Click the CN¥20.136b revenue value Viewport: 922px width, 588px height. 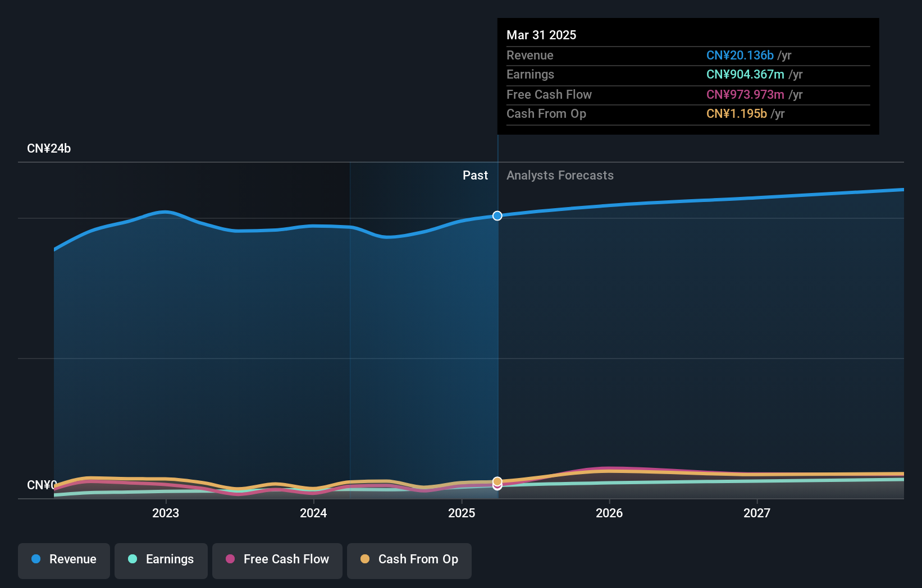[740, 56]
